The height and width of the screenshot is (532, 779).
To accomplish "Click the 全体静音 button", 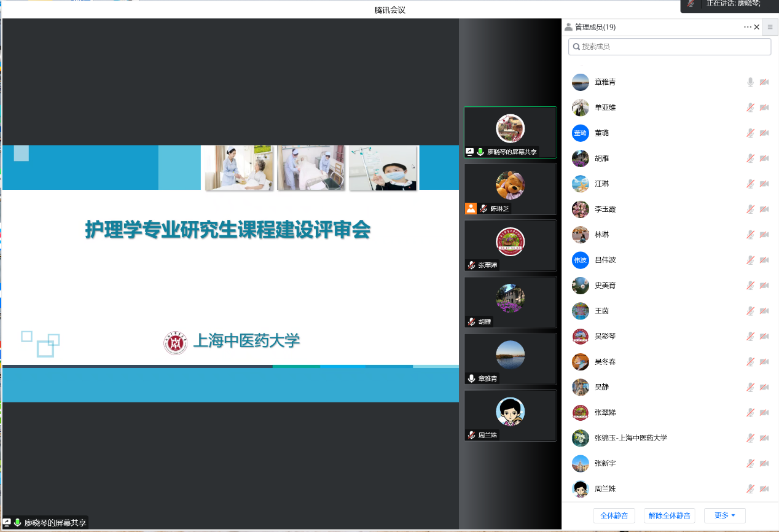I will tap(614, 515).
